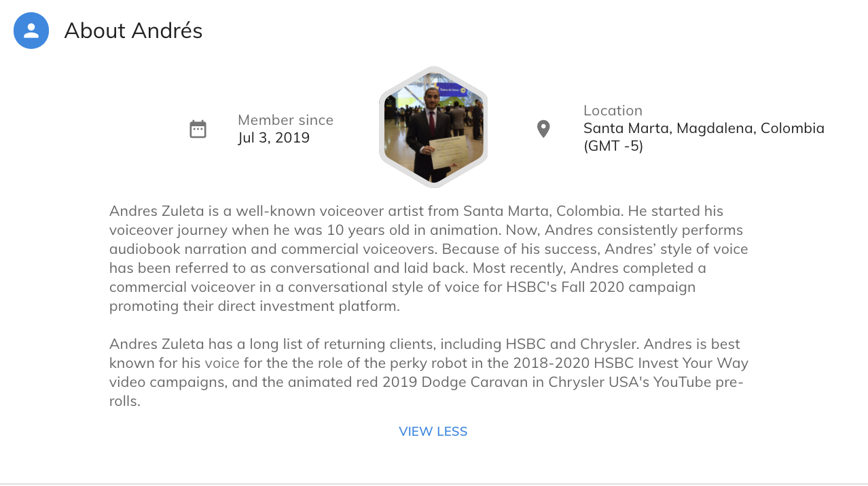Click the line mentioning "HSBC Invest Your Way"
868x486 pixels.
[429, 363]
